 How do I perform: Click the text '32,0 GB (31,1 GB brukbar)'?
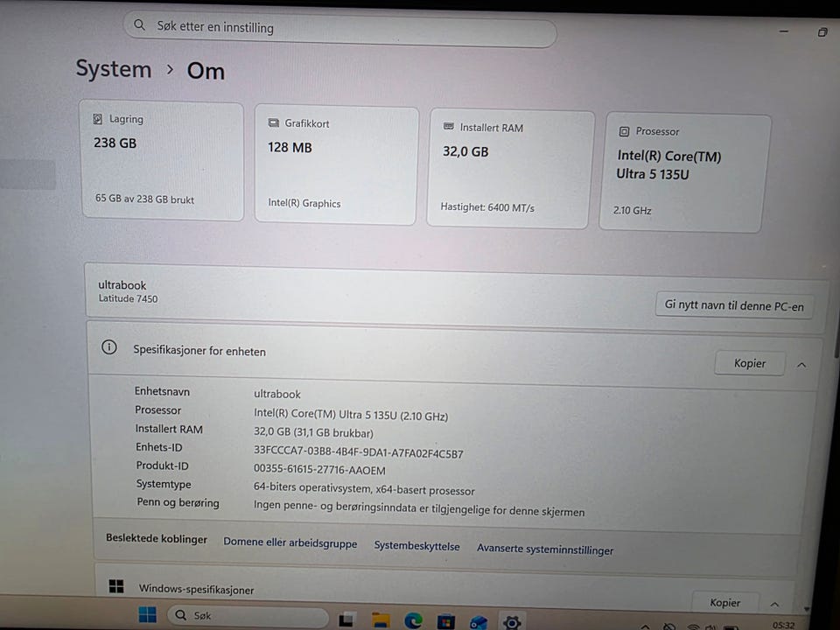pyautogui.click(x=313, y=432)
